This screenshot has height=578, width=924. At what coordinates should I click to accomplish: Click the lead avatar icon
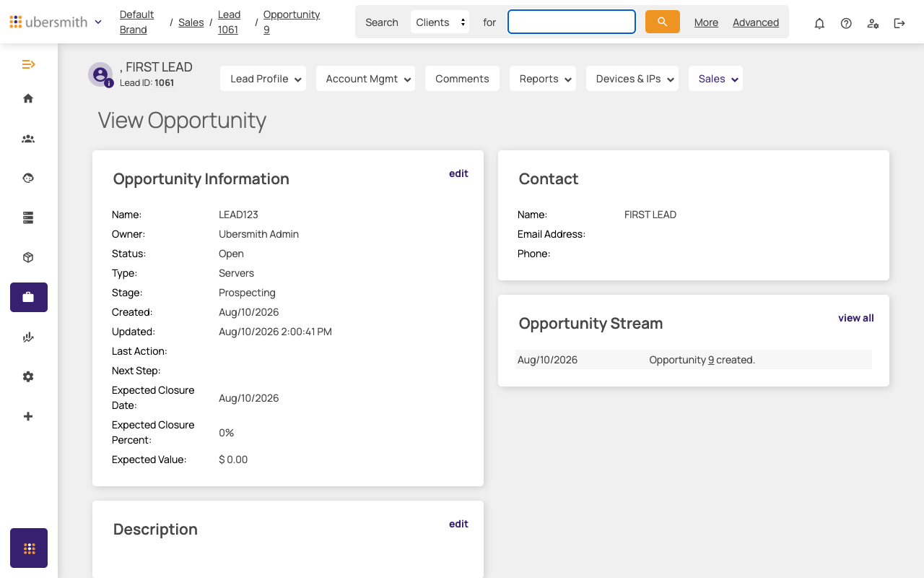(x=100, y=74)
